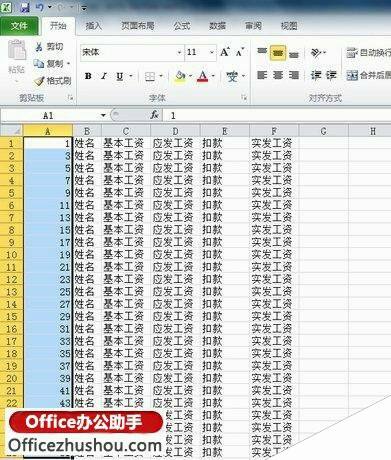Click the Increase Indent icon

click(331, 76)
